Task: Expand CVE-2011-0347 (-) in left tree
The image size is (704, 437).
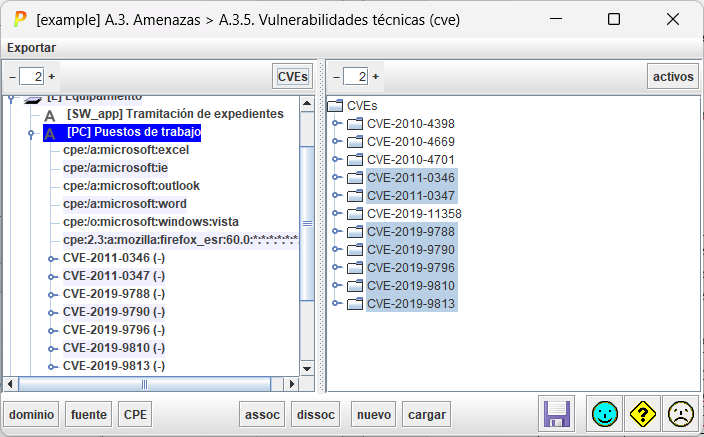Action: [52, 277]
